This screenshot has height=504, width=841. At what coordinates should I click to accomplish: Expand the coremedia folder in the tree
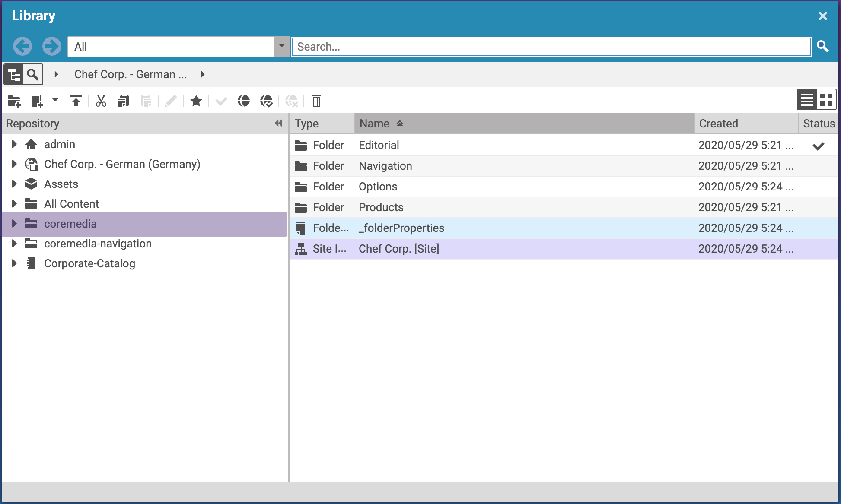pyautogui.click(x=14, y=224)
